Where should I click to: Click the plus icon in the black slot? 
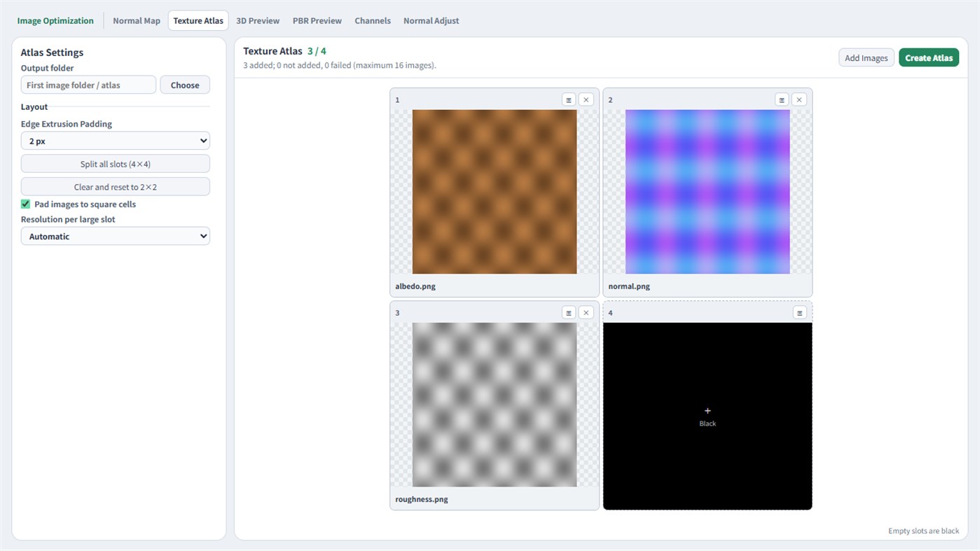coord(708,411)
